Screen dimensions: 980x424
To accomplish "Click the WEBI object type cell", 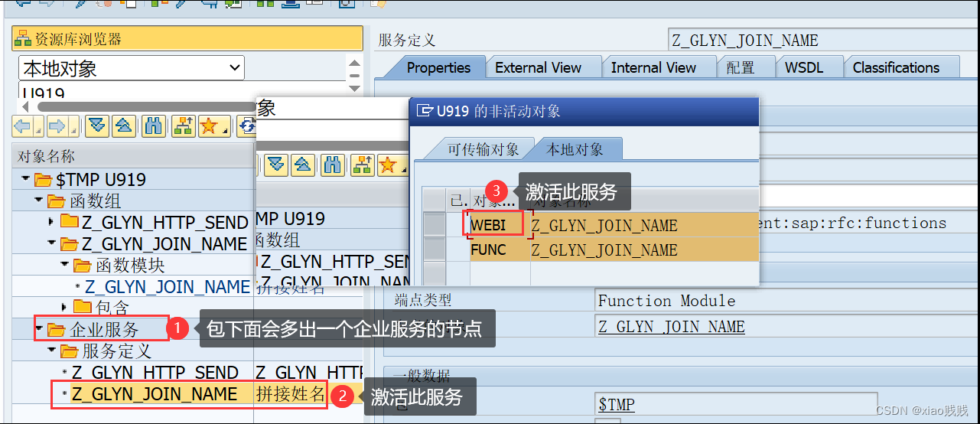I will [x=495, y=225].
